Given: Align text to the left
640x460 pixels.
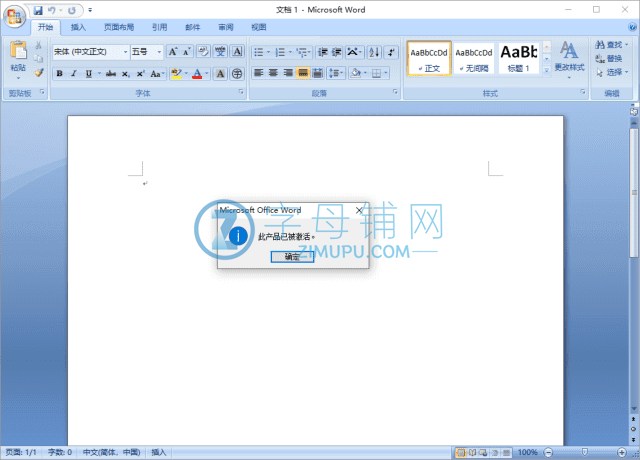Looking at the screenshot, I should point(259,73).
